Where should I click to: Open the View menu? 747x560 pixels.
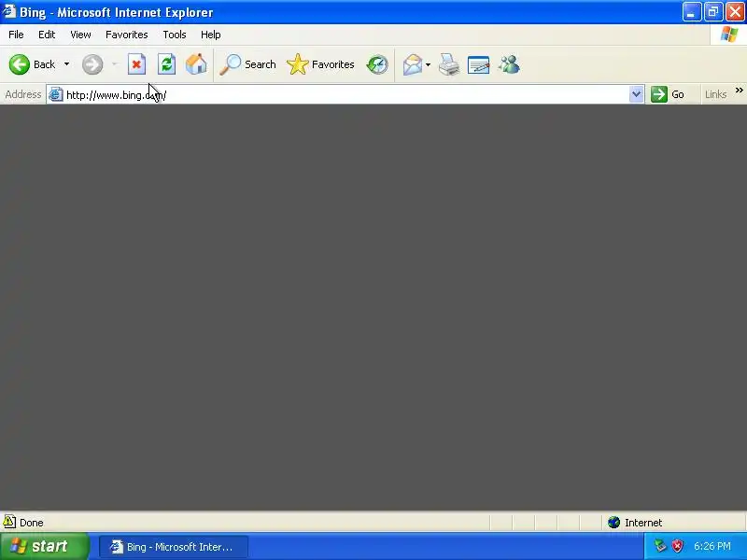click(80, 35)
